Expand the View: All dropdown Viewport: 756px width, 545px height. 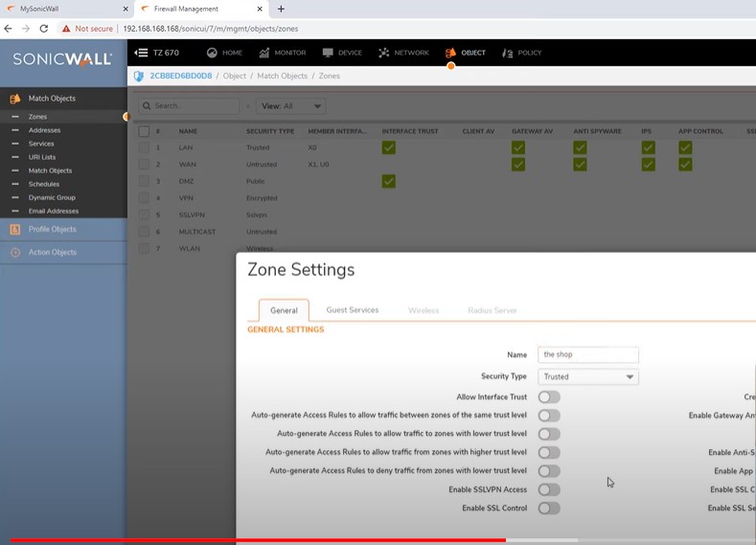click(x=291, y=106)
